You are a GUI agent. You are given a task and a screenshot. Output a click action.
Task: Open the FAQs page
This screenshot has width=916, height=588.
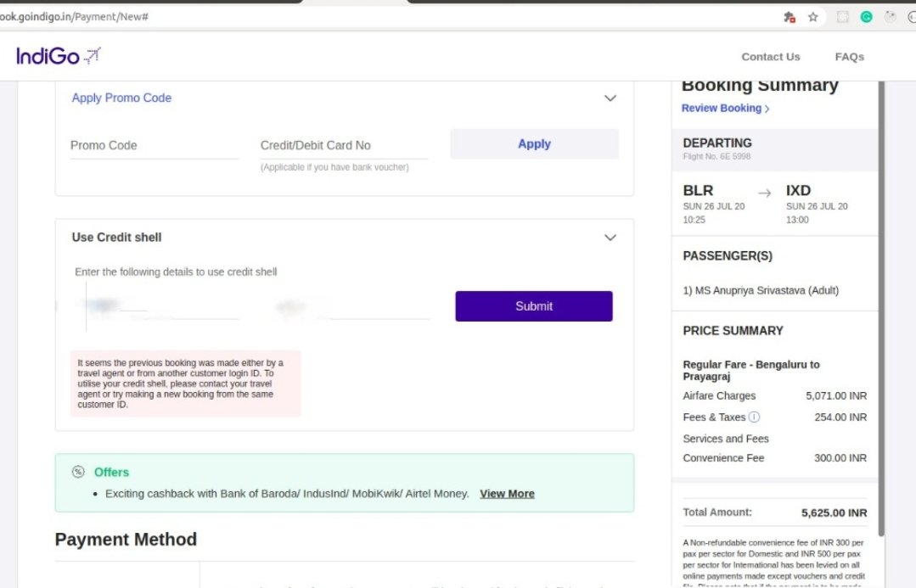(850, 57)
